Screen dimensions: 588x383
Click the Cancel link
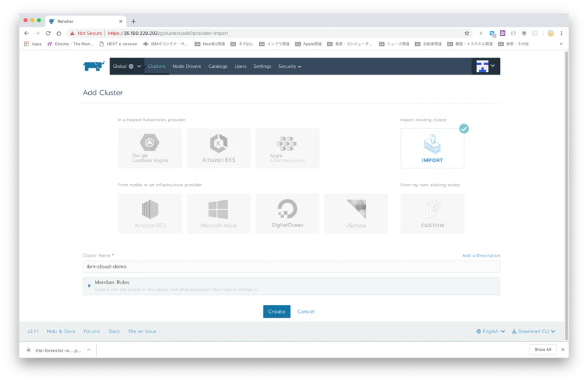tap(305, 312)
